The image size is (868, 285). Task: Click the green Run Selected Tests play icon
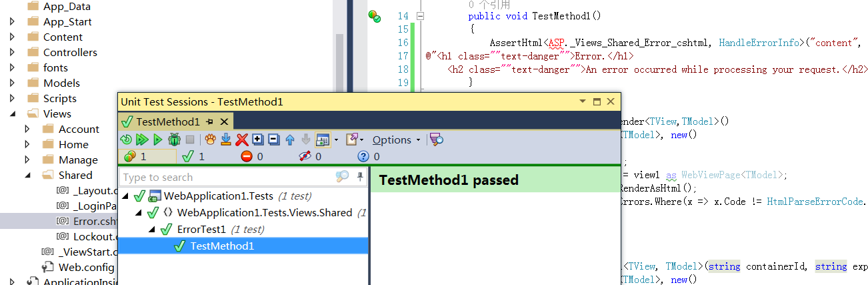coord(157,139)
